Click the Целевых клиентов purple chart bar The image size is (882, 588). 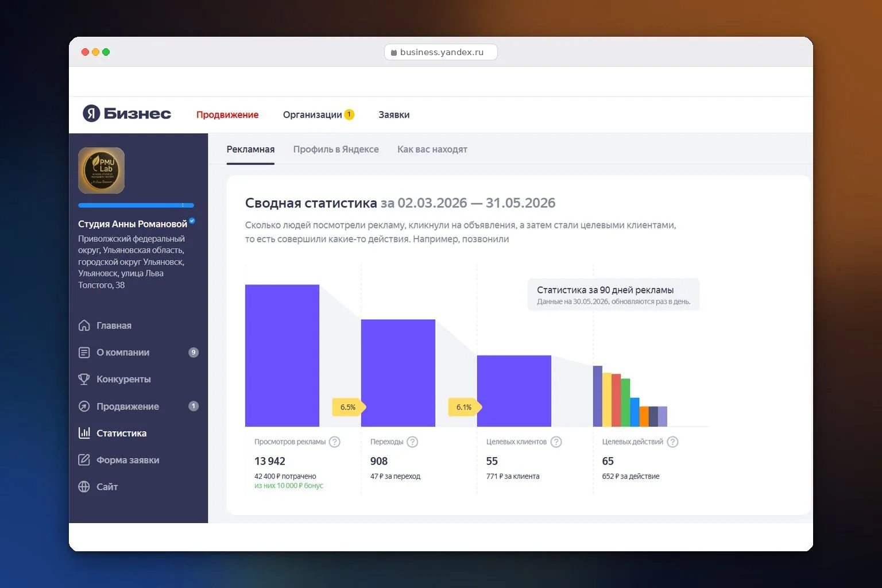click(514, 391)
